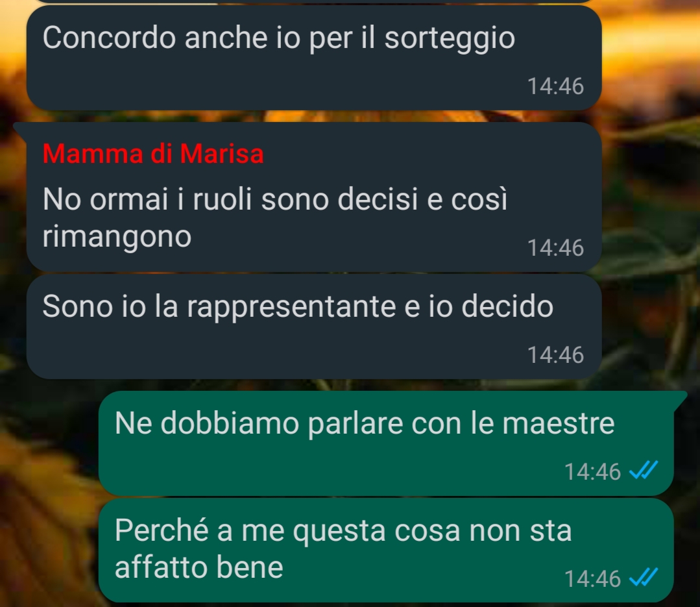Tap the 14:46 timestamp on the 'sorteggio' message
Image resolution: width=700 pixels, height=607 pixels.
(555, 86)
